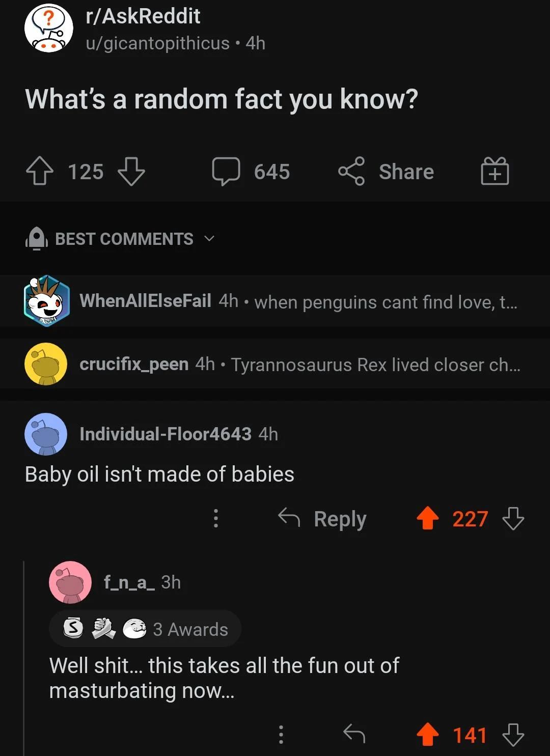
Task: Downvote the baby oil comment
Action: tap(513, 519)
